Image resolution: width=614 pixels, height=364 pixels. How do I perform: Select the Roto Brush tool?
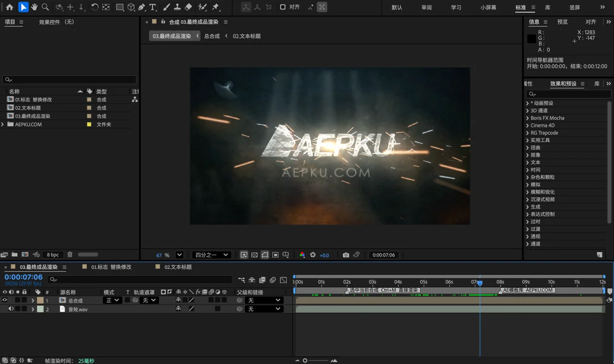[202, 7]
